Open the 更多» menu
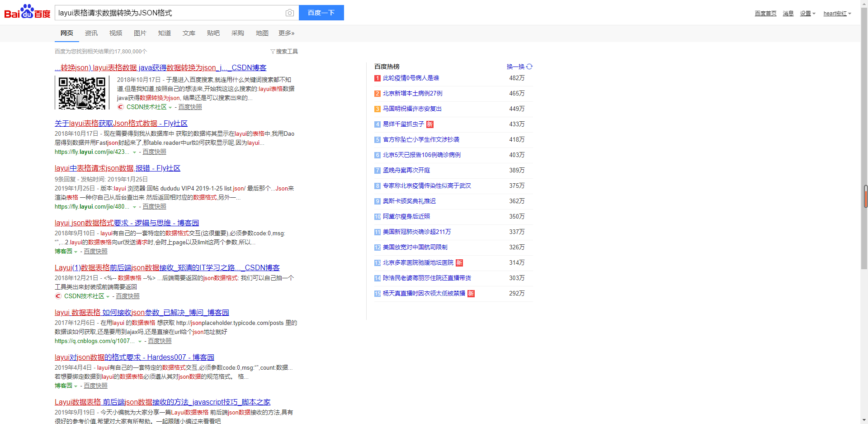This screenshot has height=424, width=868. 286,33
